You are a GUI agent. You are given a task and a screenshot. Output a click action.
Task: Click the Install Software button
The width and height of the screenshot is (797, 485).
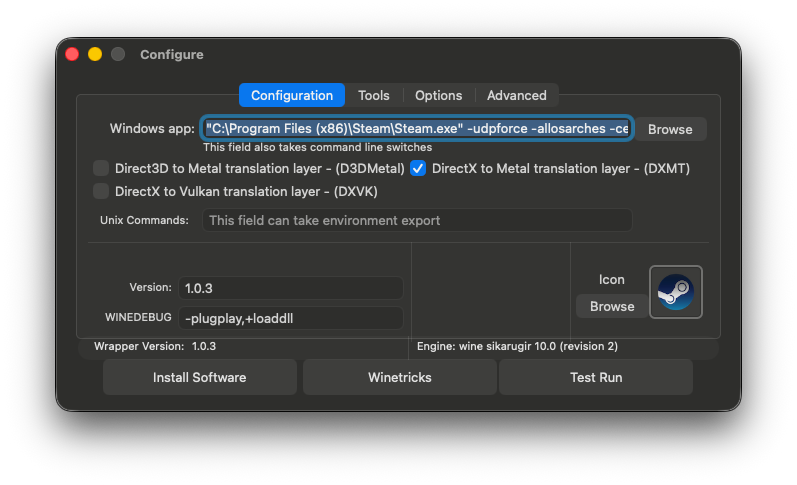(200, 377)
